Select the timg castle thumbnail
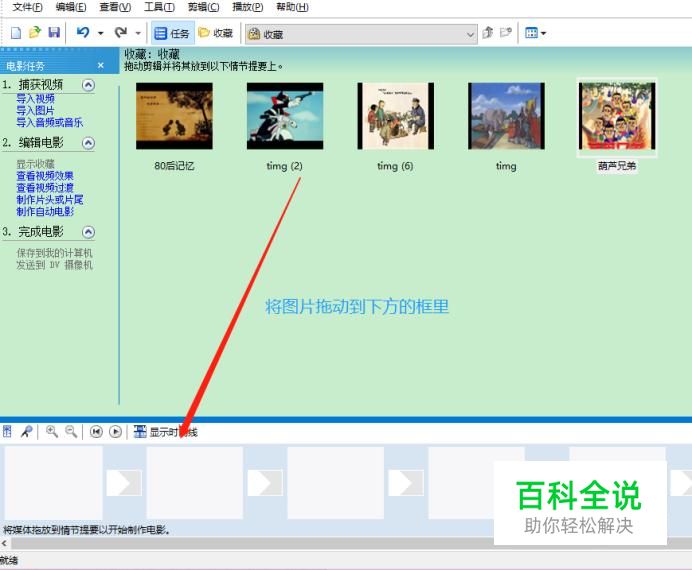This screenshot has height=570, width=692. tap(507, 116)
